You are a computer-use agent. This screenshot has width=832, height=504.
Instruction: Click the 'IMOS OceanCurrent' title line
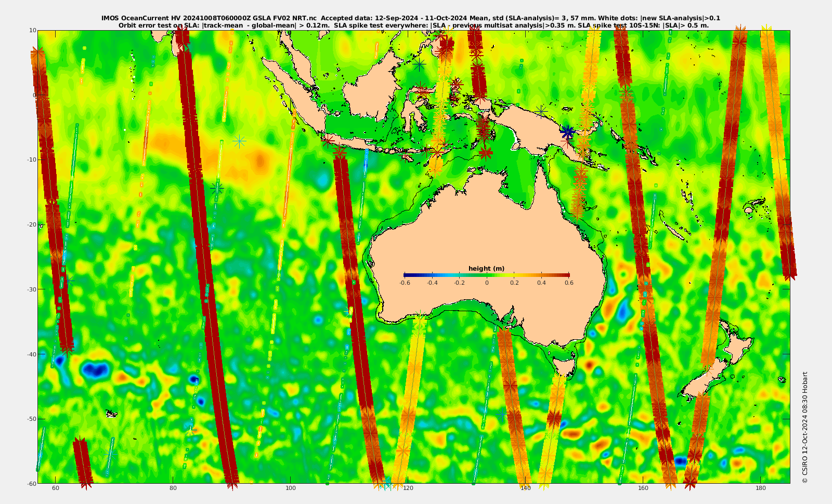pyautogui.click(x=411, y=18)
